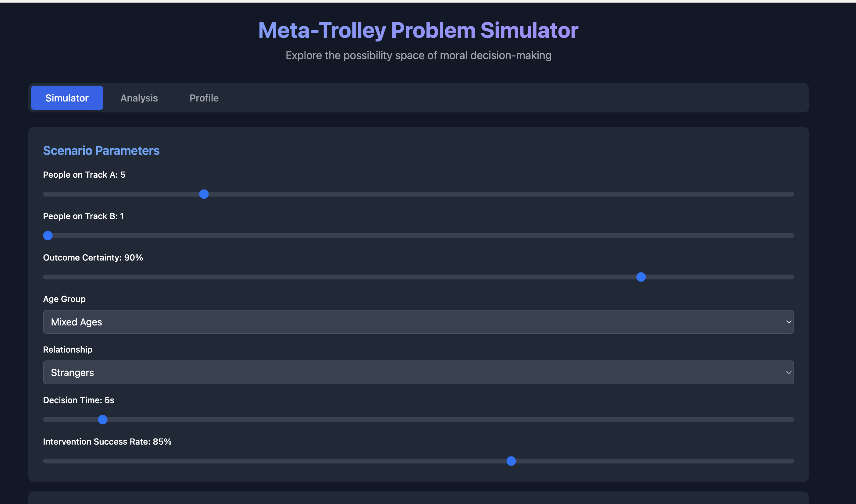Click the "Outcome Certainty: 90%" label
Viewport: 856px width, 504px height.
tap(93, 257)
